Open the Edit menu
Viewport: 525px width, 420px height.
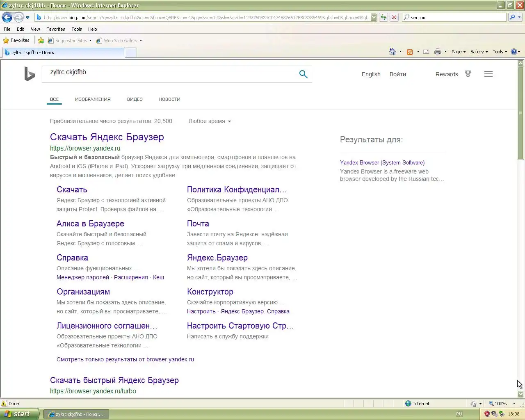[21, 29]
